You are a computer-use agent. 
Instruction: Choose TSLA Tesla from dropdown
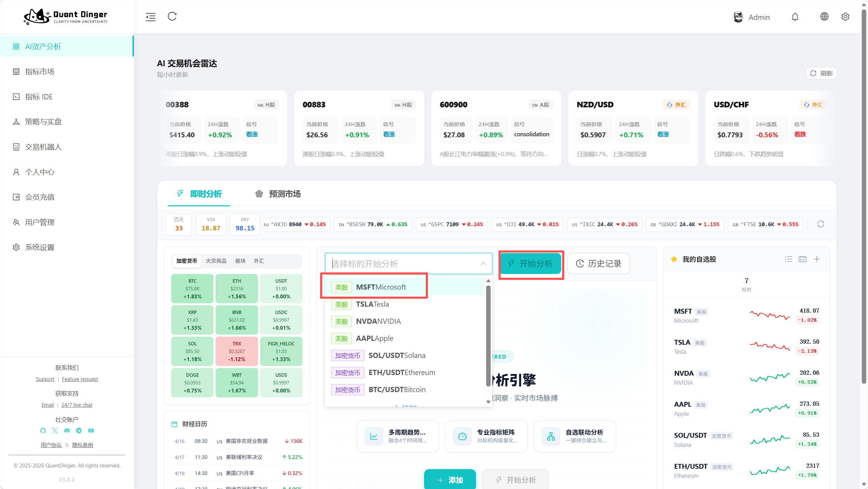coord(405,304)
